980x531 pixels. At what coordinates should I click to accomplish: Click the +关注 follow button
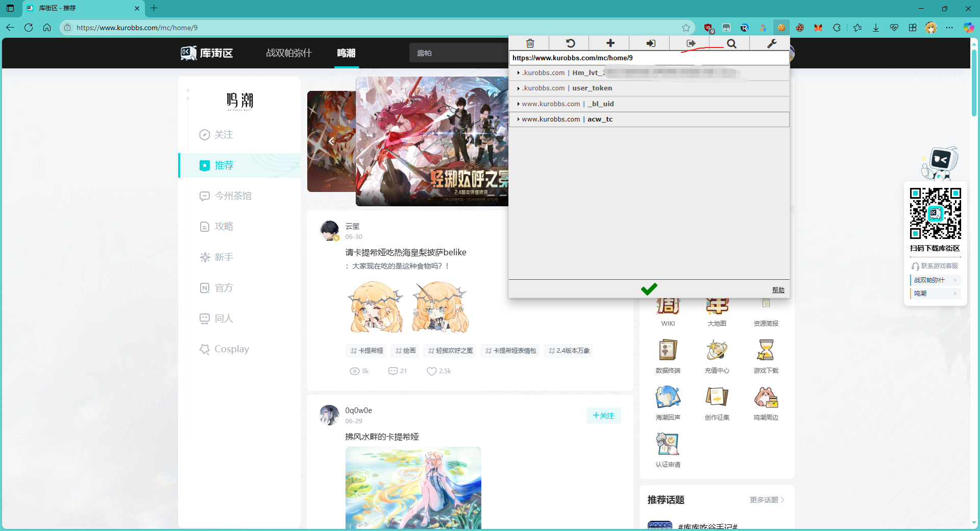click(603, 416)
